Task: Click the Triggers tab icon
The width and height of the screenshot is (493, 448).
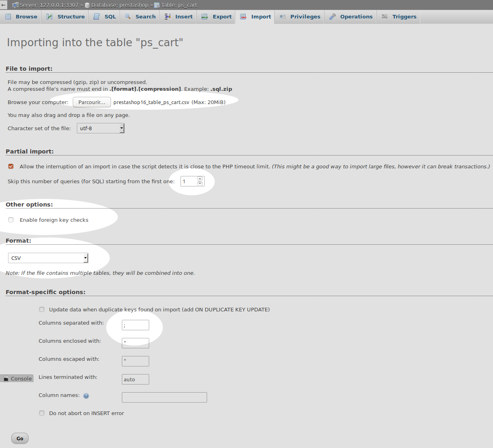Action: [385, 16]
